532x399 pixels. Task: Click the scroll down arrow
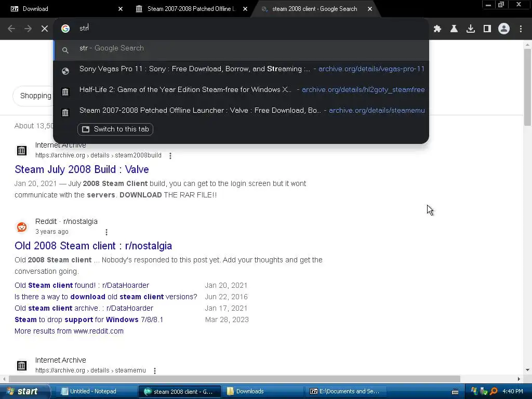[527, 370]
